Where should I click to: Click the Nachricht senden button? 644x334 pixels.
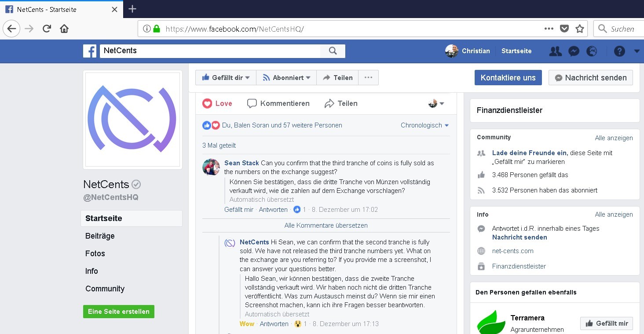pyautogui.click(x=591, y=78)
